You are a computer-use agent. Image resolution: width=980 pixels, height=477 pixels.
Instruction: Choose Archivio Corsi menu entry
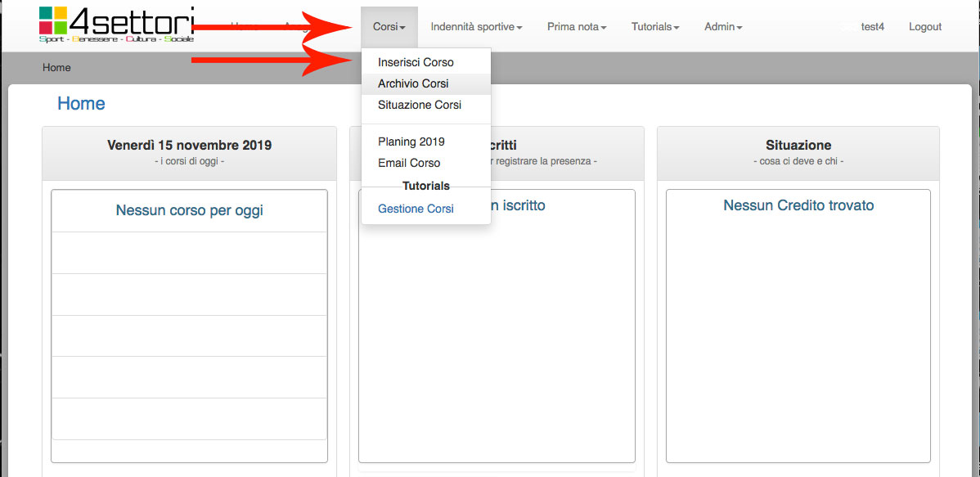[413, 83]
